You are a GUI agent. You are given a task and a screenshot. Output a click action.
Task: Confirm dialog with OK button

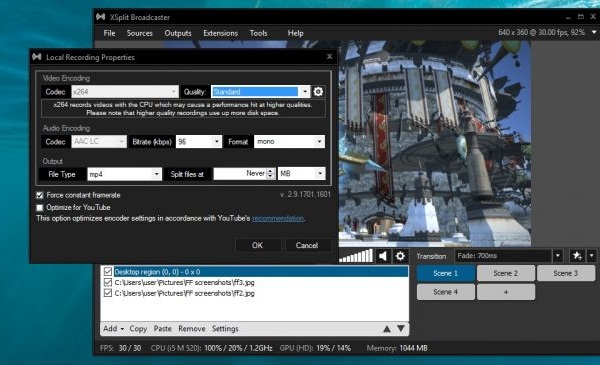click(x=258, y=245)
